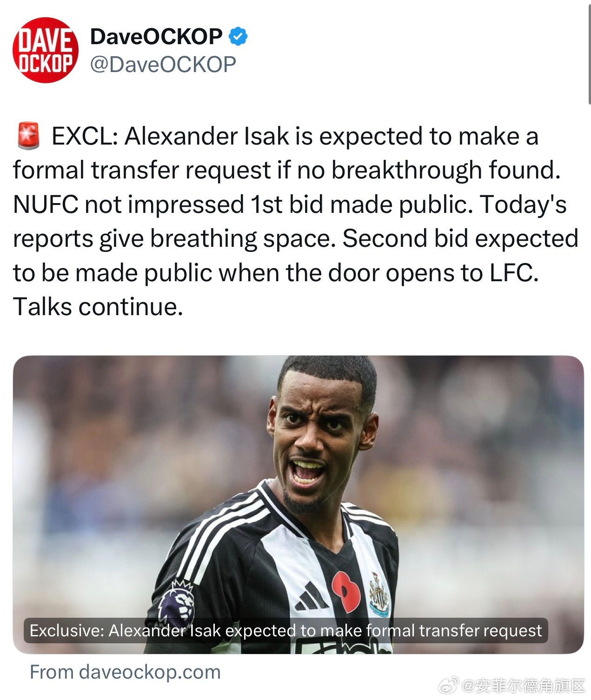
Task: Click the Weibo logo watermark
Action: pos(449,685)
